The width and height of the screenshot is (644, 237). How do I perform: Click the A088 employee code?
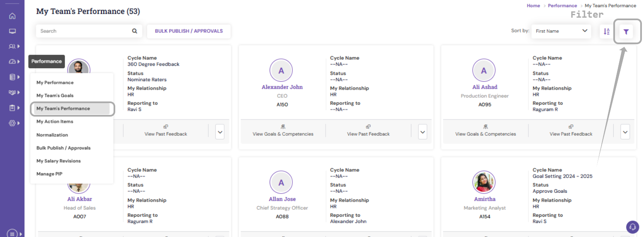(282, 217)
